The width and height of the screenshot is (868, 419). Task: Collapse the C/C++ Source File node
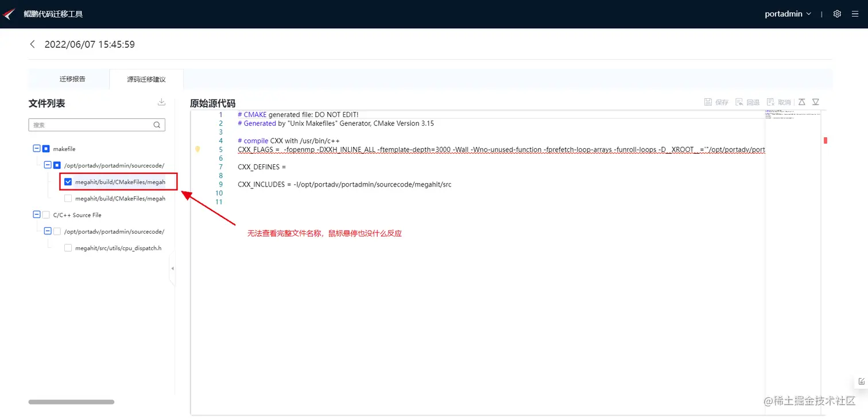37,215
